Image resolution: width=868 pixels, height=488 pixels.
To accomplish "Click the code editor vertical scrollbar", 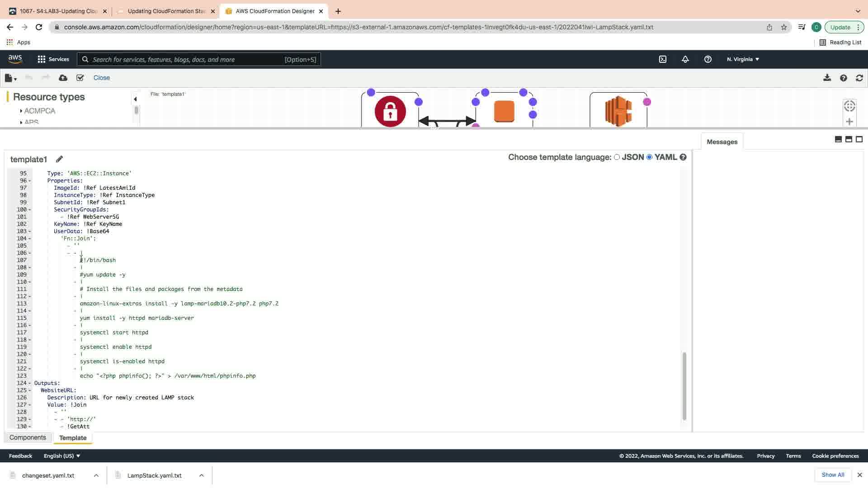I will click(x=684, y=385).
